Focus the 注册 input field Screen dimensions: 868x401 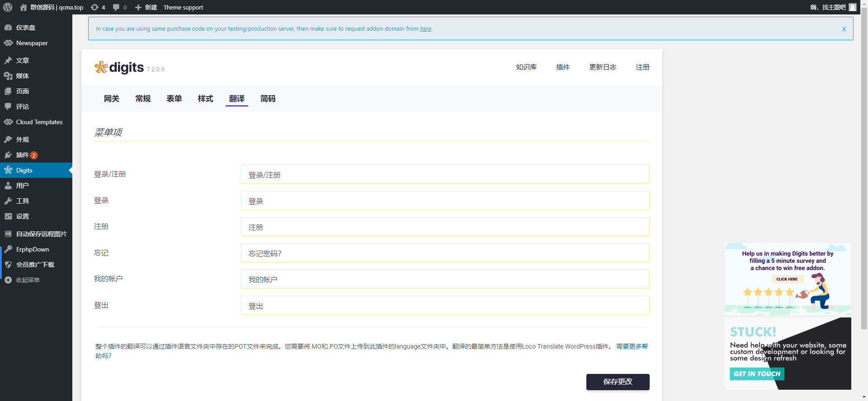click(445, 227)
